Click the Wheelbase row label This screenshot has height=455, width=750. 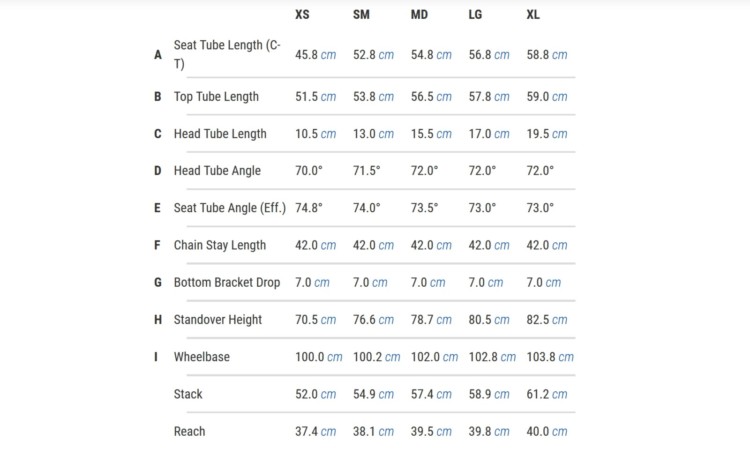click(x=201, y=357)
